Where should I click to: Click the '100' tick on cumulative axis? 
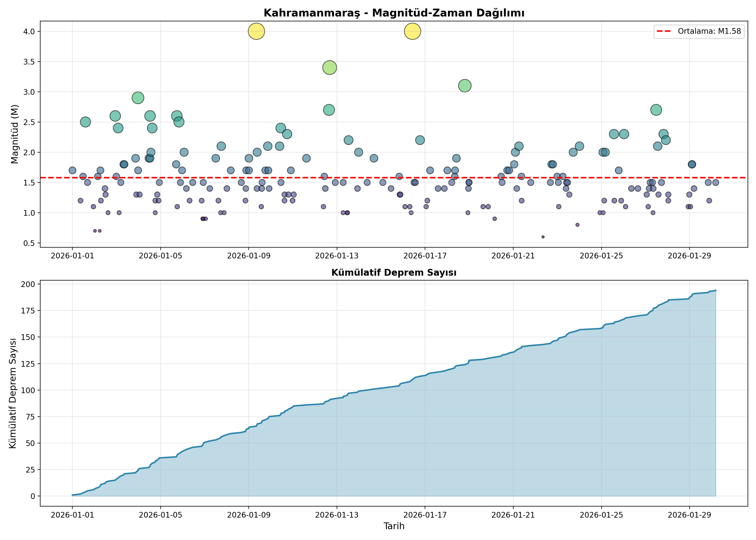pos(28,390)
